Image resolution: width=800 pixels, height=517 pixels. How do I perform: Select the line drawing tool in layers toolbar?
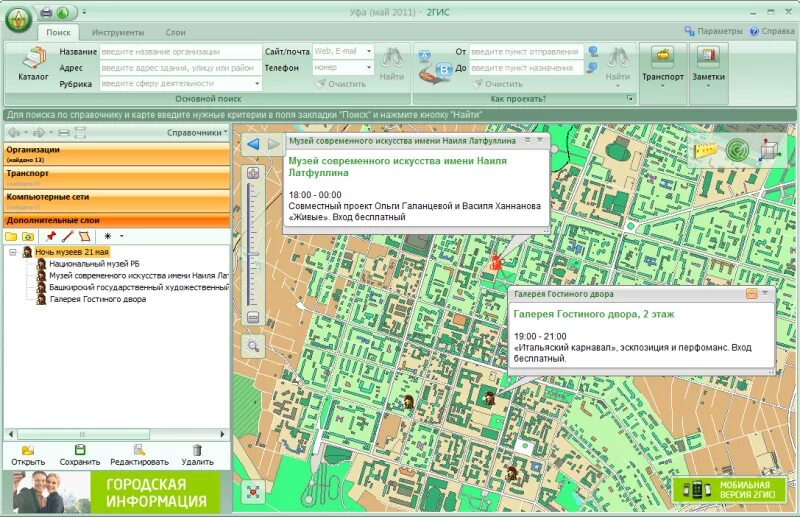tap(67, 236)
